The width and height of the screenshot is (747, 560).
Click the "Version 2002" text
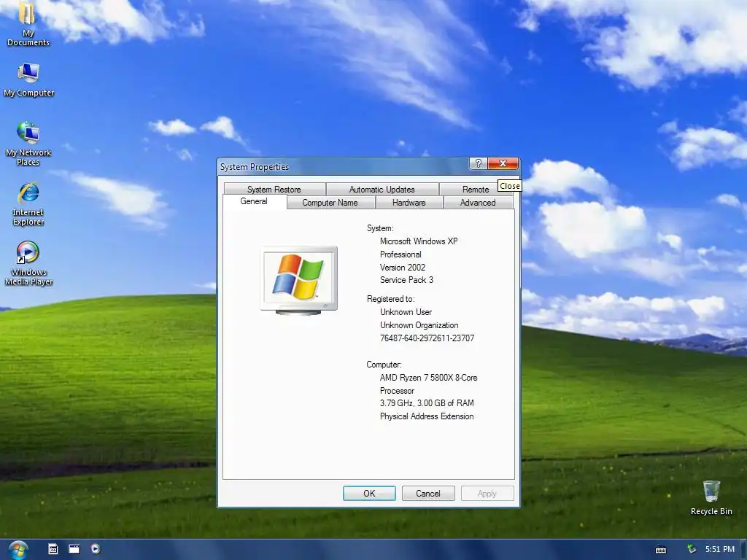point(403,267)
